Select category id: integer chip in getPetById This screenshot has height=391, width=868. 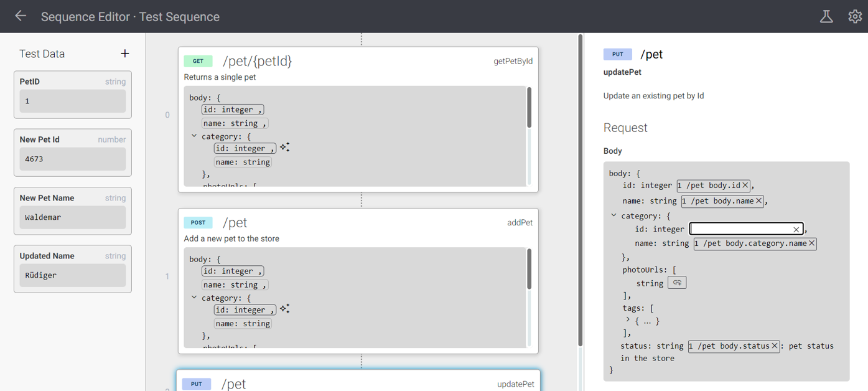click(245, 148)
